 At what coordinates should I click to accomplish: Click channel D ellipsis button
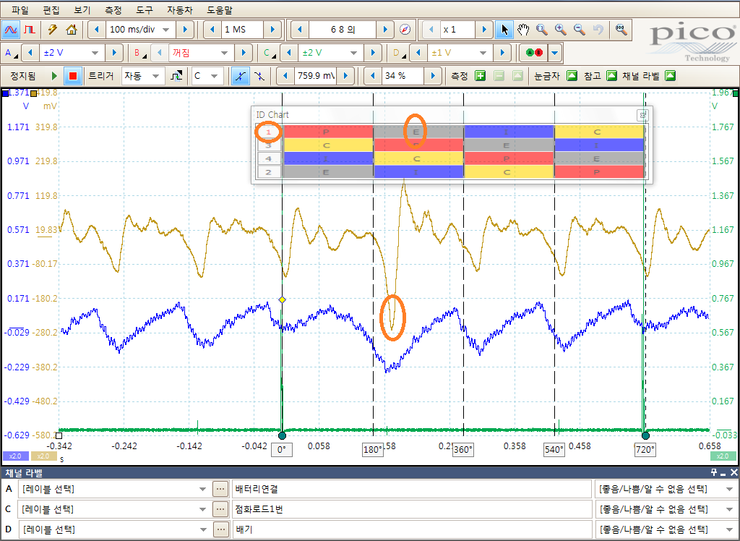coord(220,530)
